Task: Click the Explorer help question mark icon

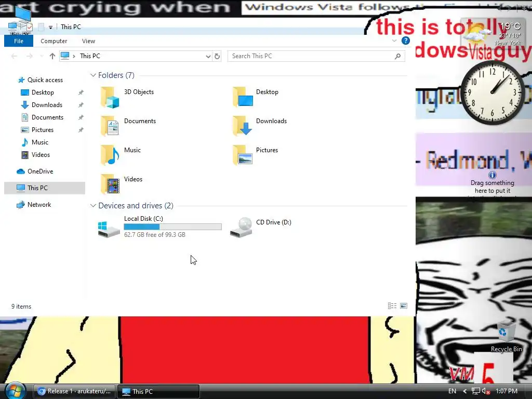Action: click(405, 41)
